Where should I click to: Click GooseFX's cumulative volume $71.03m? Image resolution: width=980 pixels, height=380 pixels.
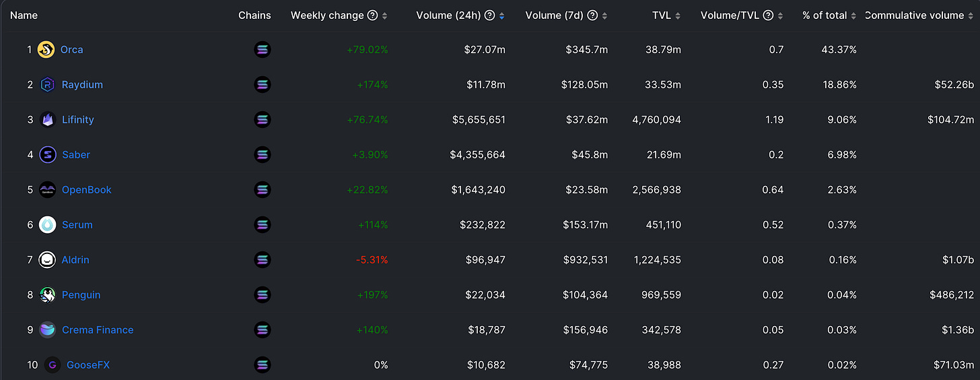coord(954,365)
